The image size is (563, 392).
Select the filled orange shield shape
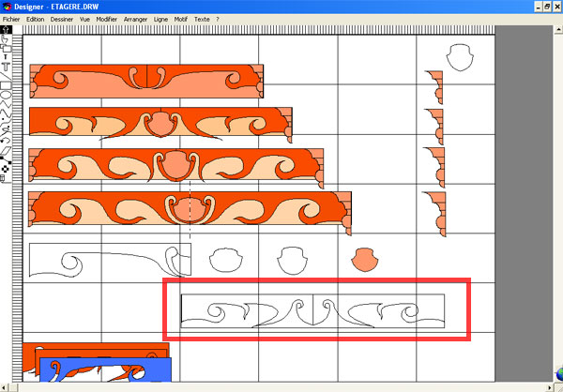[x=365, y=259]
